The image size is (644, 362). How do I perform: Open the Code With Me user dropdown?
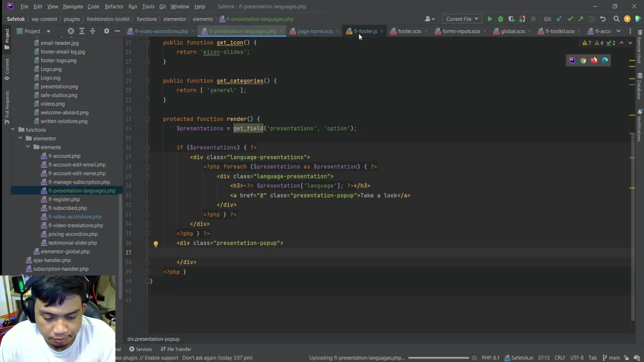(430, 19)
